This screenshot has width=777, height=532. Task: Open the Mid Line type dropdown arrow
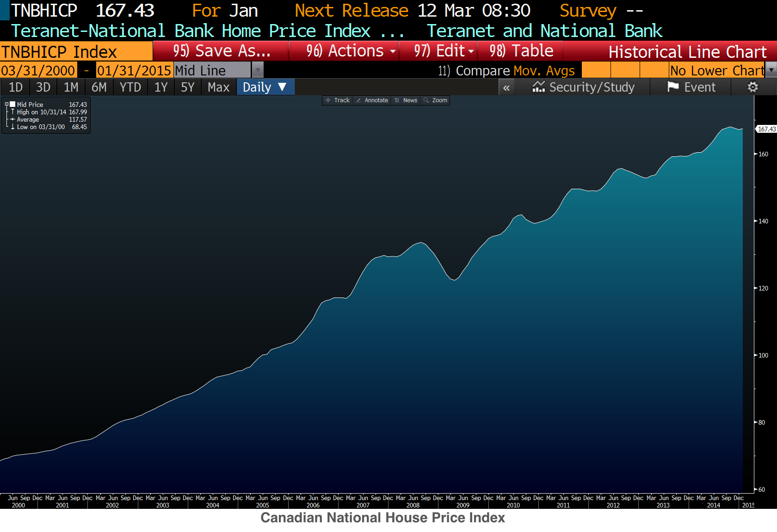(x=258, y=70)
